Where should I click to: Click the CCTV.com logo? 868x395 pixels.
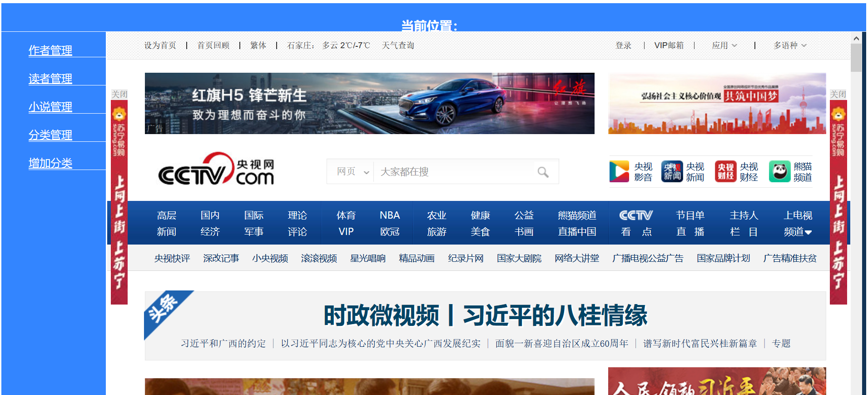coord(216,169)
